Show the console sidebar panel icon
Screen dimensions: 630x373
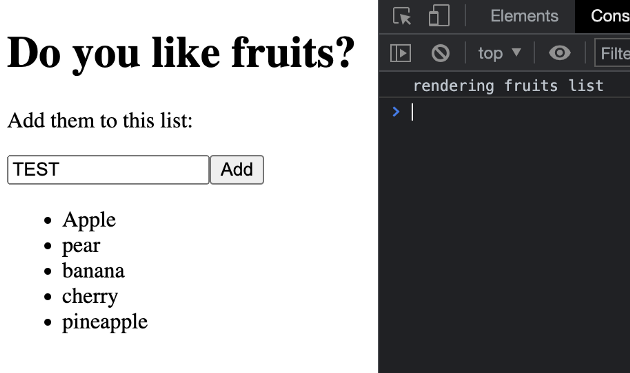401,53
